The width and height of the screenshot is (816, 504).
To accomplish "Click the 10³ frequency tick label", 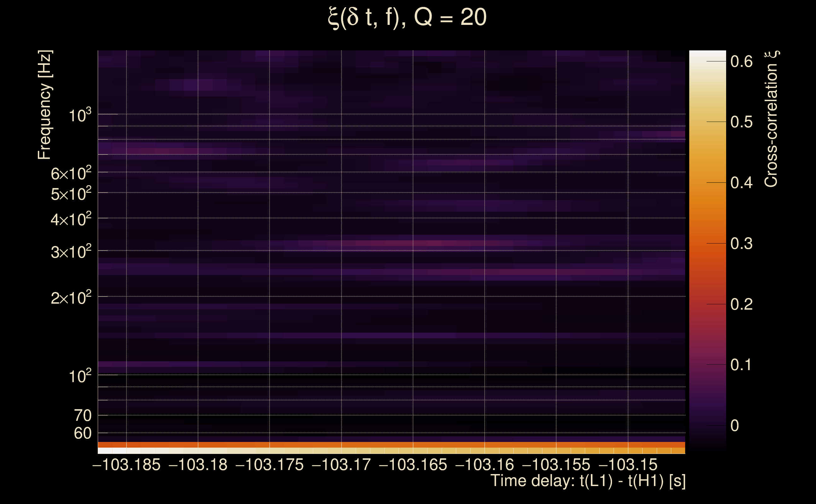I will [80, 115].
